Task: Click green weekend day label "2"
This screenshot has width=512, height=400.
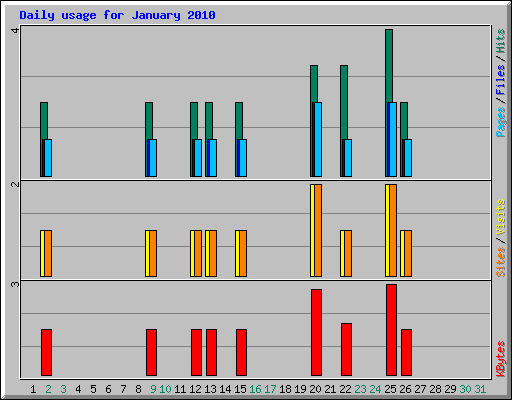Action: point(48,389)
